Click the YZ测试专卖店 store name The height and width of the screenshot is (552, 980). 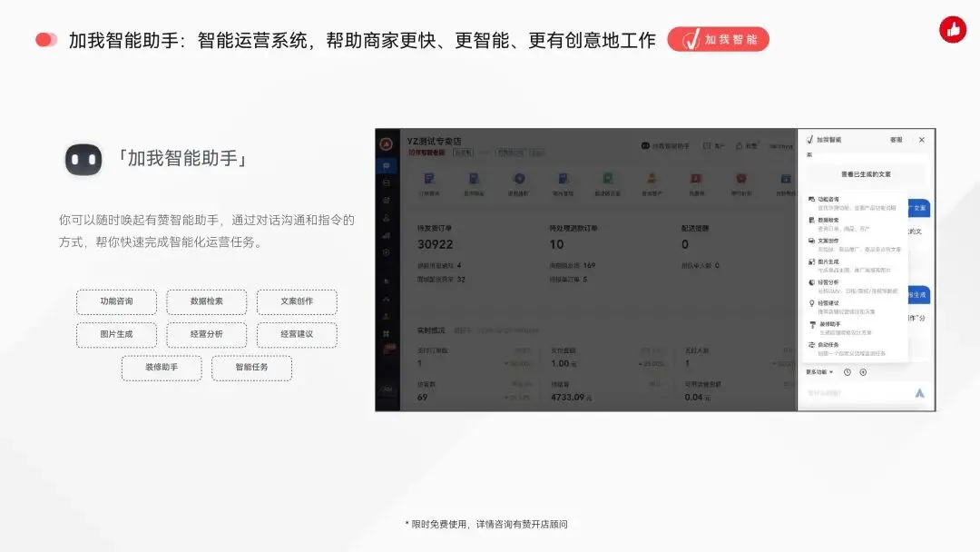tap(434, 142)
